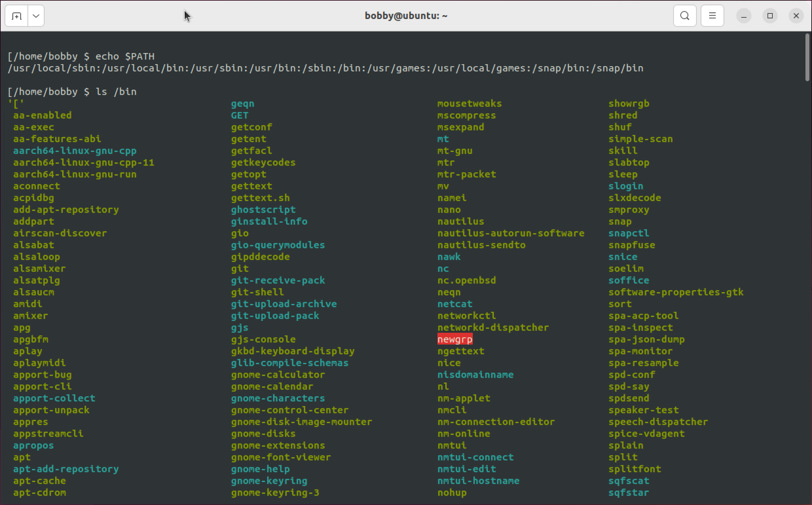Select the snap entry in the output
The height and width of the screenshot is (505, 812).
[x=620, y=221]
